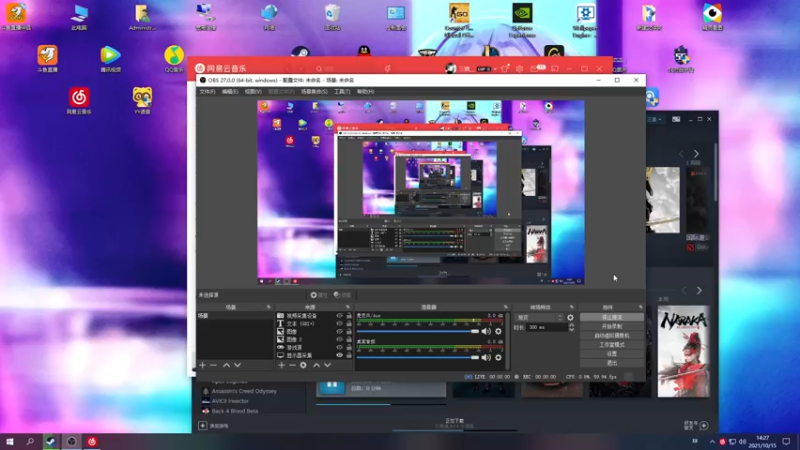Toggle visibility of 文本 (GDI+) source
The image size is (800, 450).
coord(339,323)
